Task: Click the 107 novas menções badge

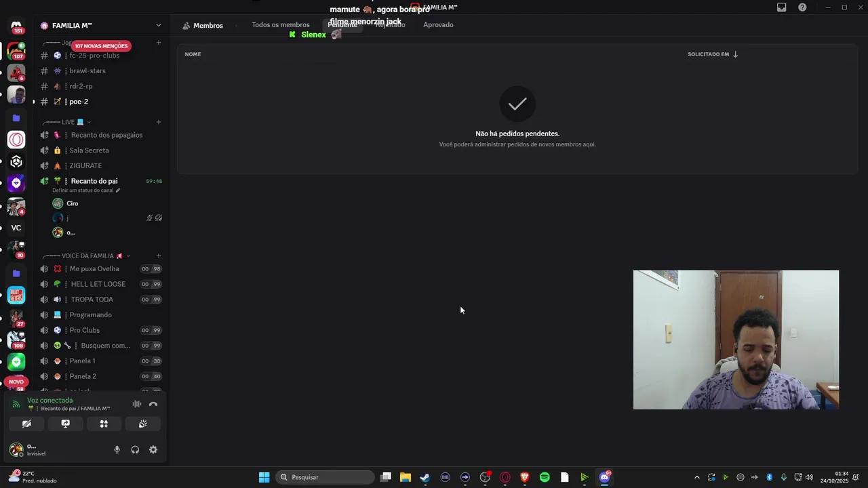Action: pyautogui.click(x=101, y=46)
